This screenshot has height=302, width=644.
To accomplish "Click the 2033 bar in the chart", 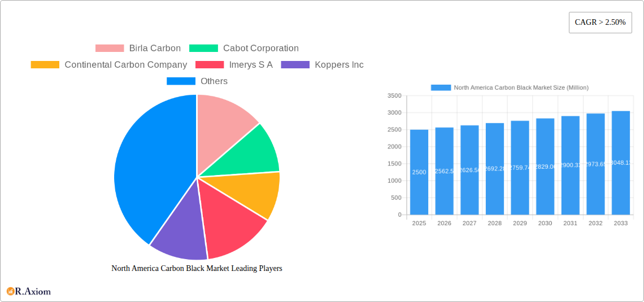I will [621, 163].
